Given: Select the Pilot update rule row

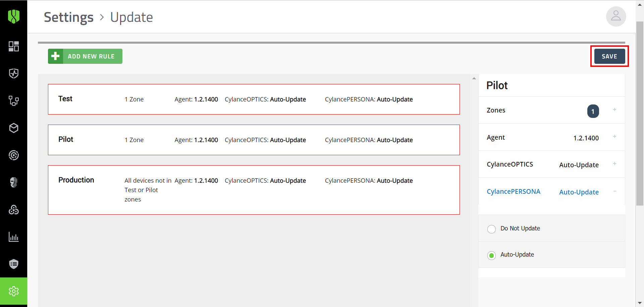Looking at the screenshot, I should pos(254,140).
